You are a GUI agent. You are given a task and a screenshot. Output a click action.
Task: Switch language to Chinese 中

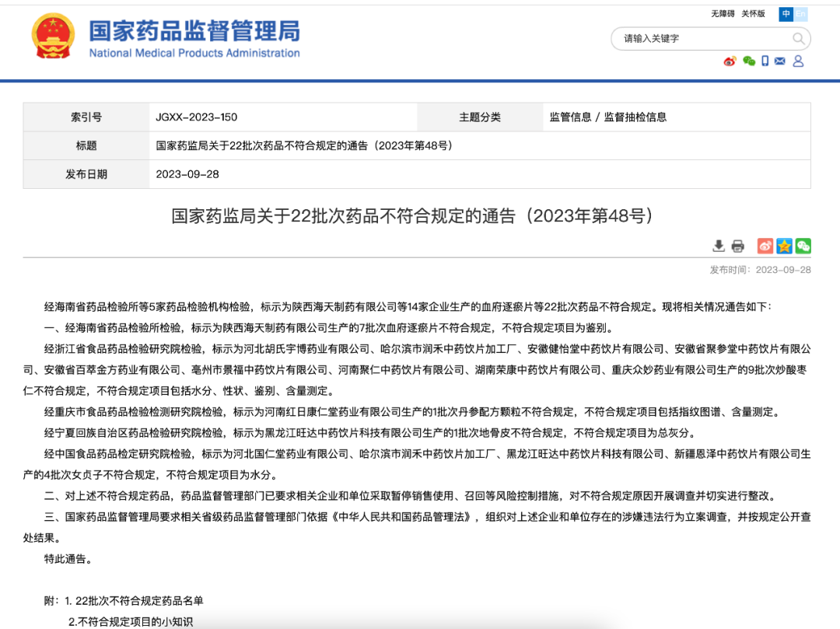coord(786,14)
